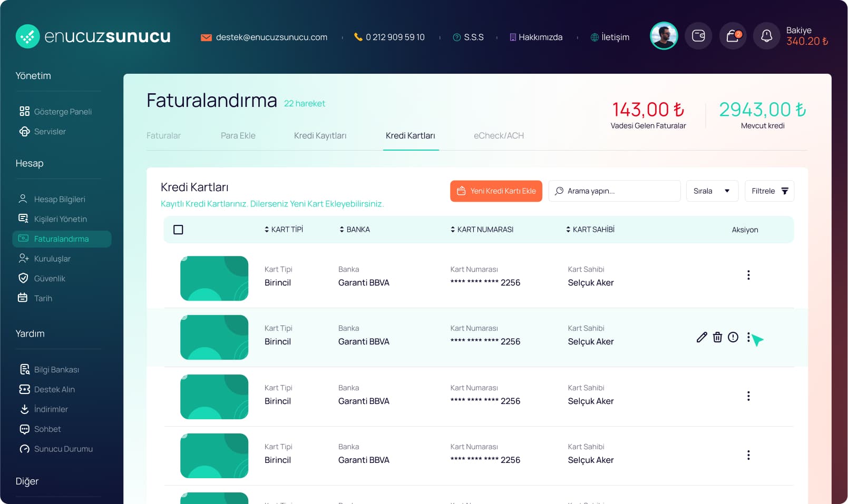The height and width of the screenshot is (504, 848).
Task: Sort by KART TİPİ column
Action: 284,229
